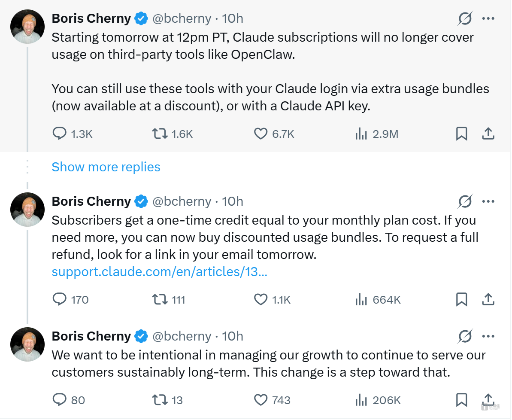Share the managing growth tweet

pos(488,400)
